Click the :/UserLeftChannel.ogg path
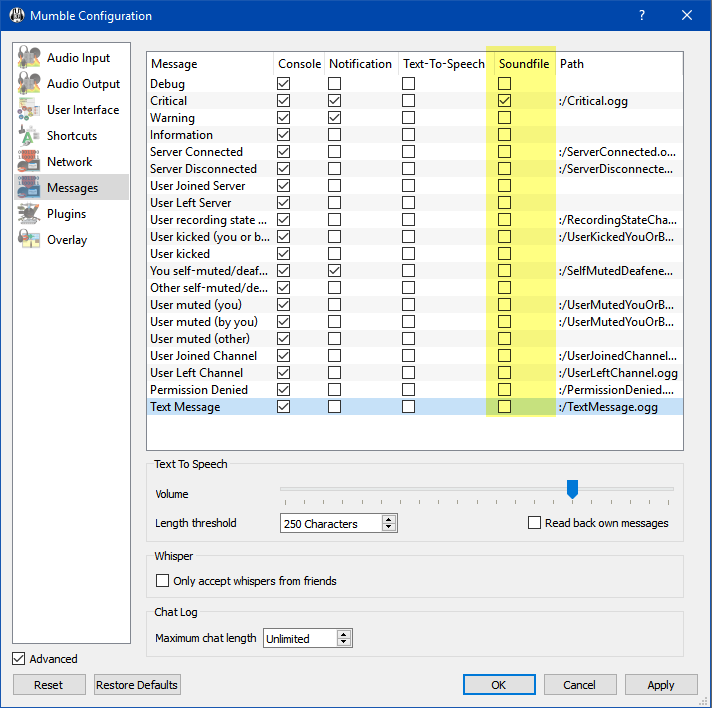The width and height of the screenshot is (712, 708). click(x=618, y=372)
